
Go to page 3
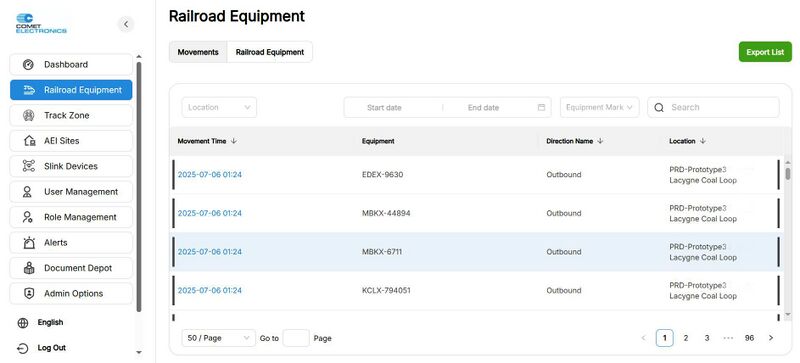[x=707, y=338]
